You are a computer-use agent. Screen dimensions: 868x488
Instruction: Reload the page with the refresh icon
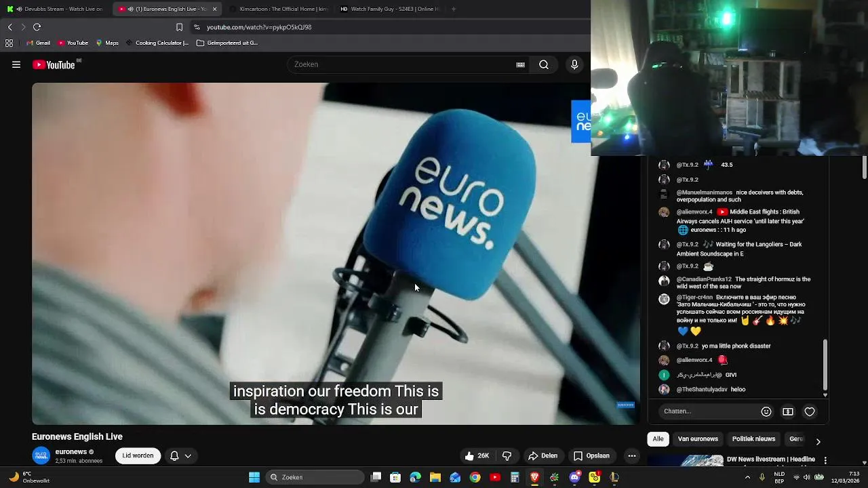click(x=37, y=27)
